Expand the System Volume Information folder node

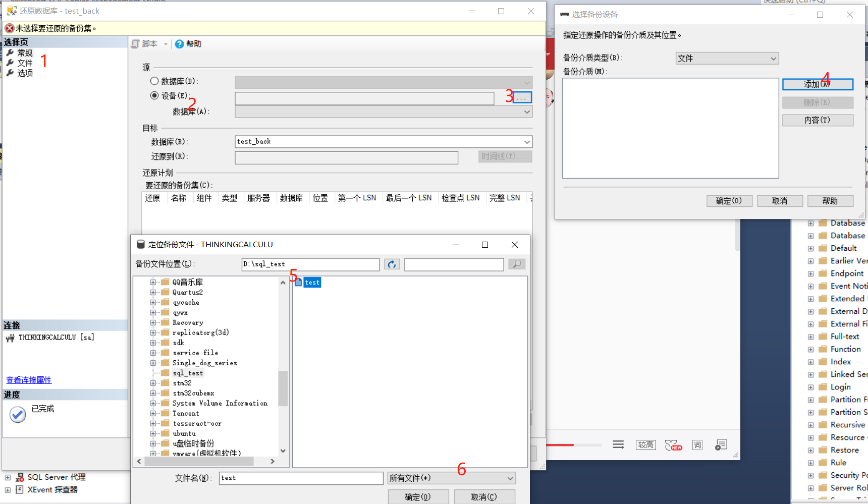[153, 404]
